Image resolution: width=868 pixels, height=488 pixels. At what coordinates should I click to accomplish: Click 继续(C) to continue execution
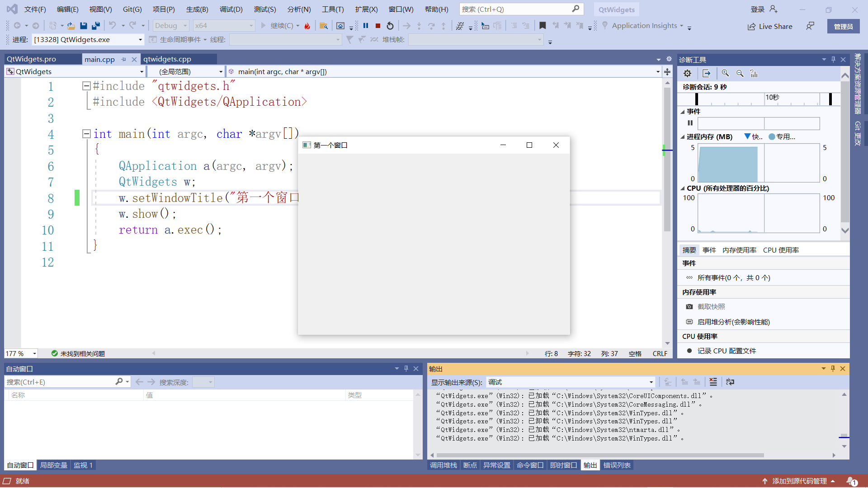click(x=281, y=25)
